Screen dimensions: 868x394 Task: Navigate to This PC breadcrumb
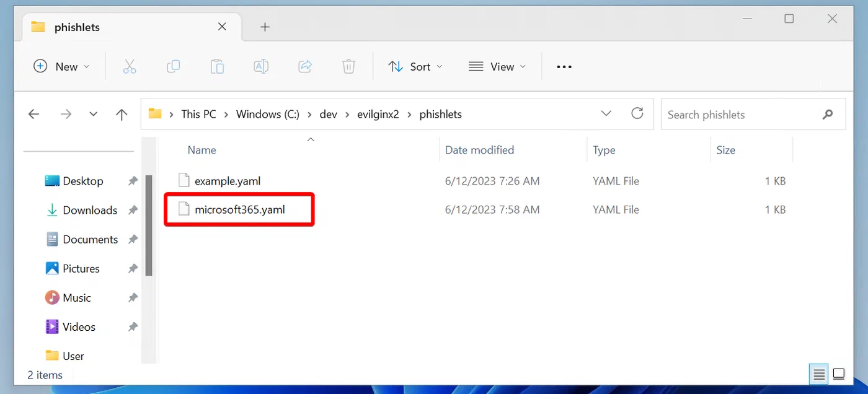(x=198, y=114)
